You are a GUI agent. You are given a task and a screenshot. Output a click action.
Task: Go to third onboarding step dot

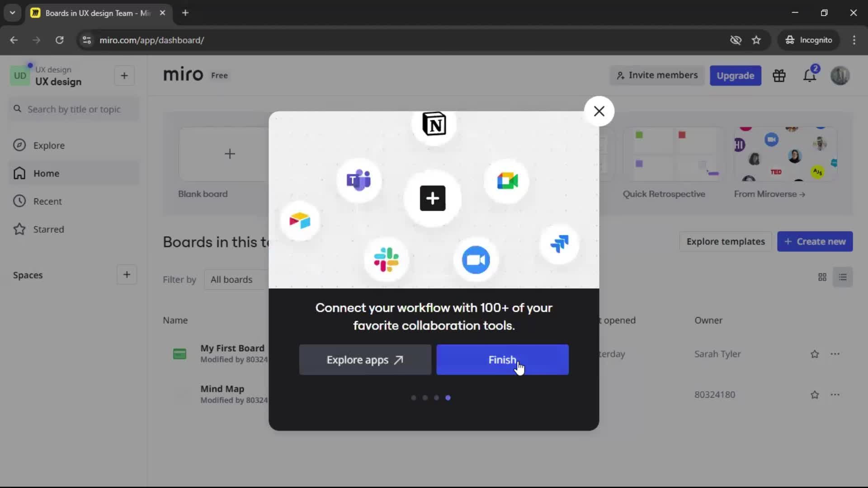coord(436,398)
